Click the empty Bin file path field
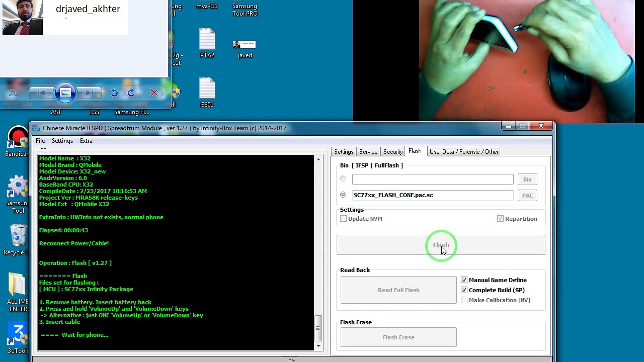The height and width of the screenshot is (362, 644). click(x=433, y=179)
